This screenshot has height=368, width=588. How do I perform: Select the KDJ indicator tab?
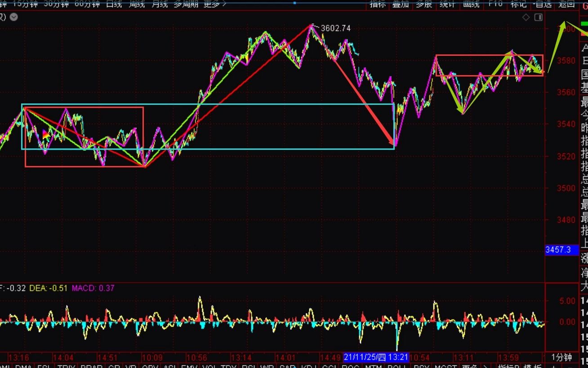coord(308,366)
